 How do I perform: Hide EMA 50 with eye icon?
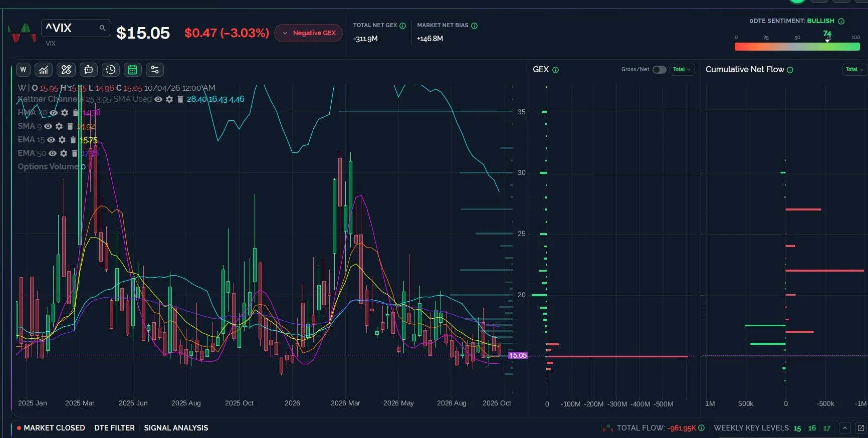pos(53,153)
